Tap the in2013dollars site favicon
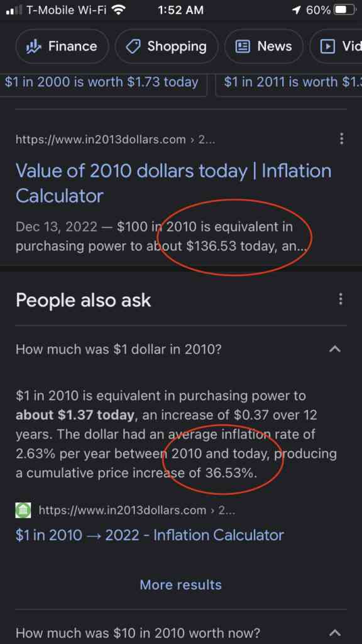The image size is (362, 644). [23, 511]
